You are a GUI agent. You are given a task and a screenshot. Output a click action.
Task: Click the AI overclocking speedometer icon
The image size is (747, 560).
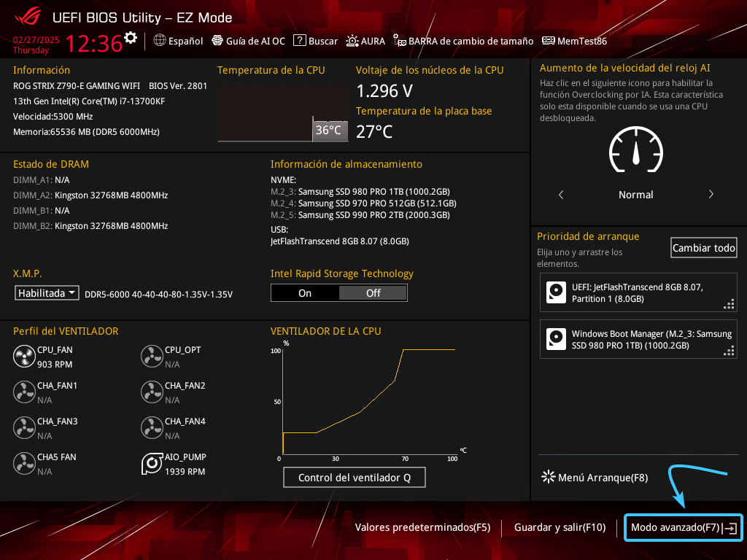pyautogui.click(x=636, y=149)
